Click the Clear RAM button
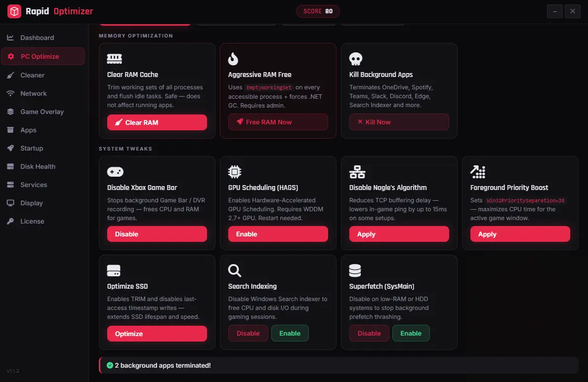588x382 pixels. 157,122
